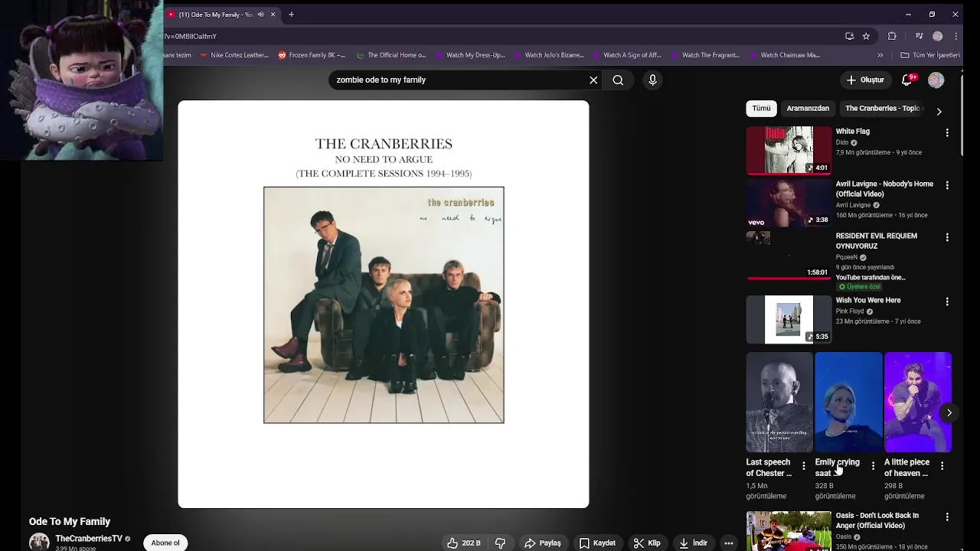This screenshot has width=980, height=551.
Task: Open Nike Cortez Leather bookmark
Action: [x=234, y=55]
